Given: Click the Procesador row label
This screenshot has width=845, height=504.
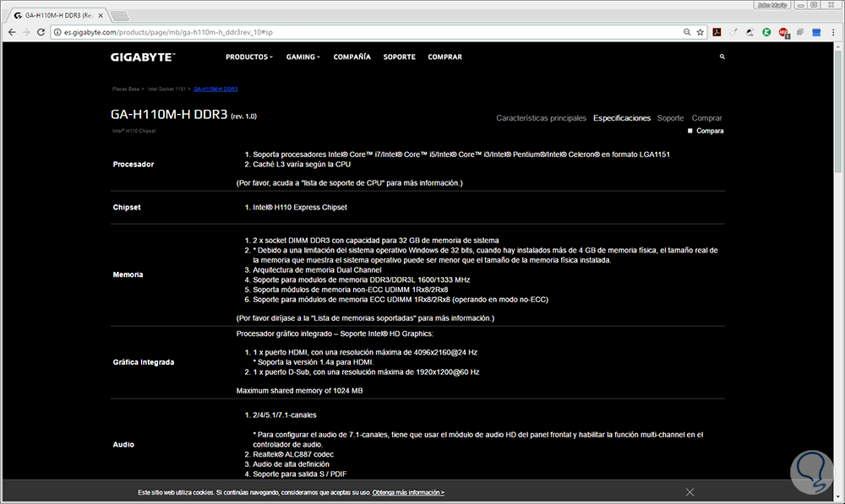Looking at the screenshot, I should tap(134, 165).
